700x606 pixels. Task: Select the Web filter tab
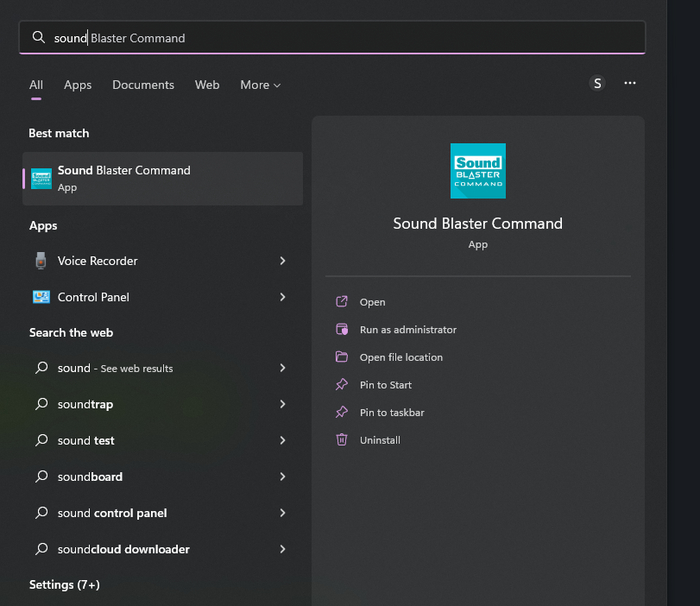pos(207,85)
